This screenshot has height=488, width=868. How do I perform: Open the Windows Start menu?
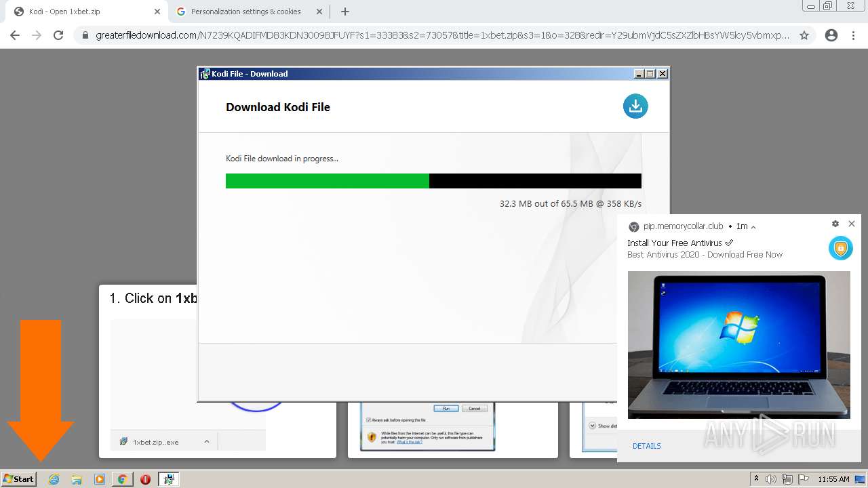click(19, 479)
